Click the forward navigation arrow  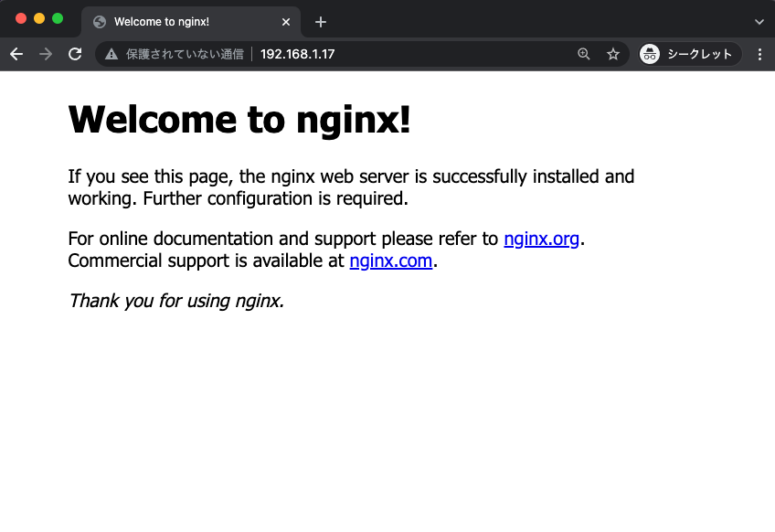[46, 54]
